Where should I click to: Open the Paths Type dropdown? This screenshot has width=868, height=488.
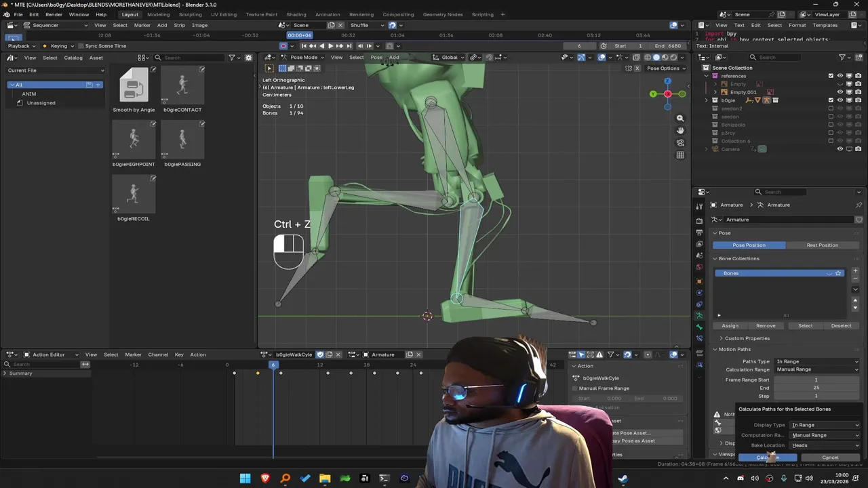(817, 361)
